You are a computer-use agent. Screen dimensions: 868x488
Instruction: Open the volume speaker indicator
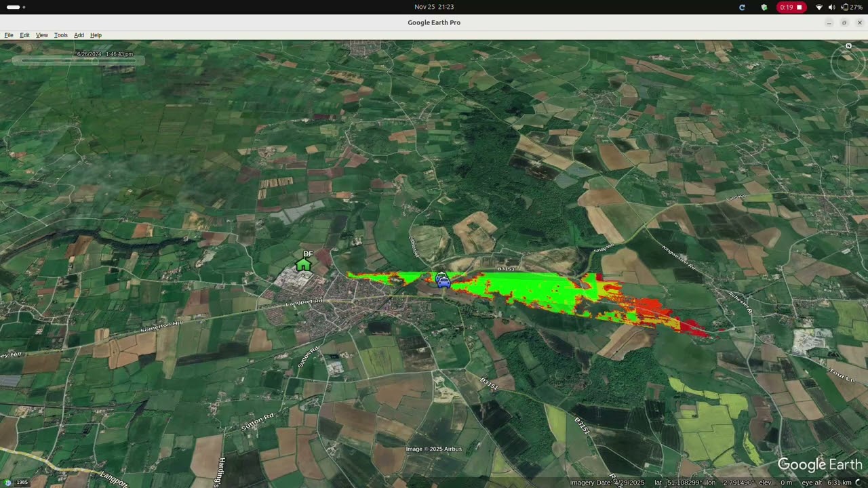coord(832,7)
